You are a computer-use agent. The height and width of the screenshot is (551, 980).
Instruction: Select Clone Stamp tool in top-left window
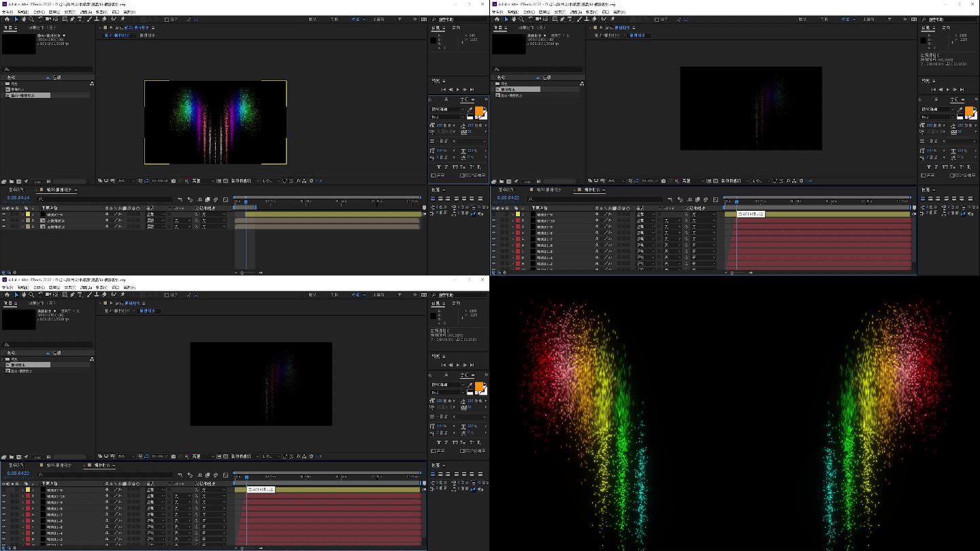pos(95,19)
